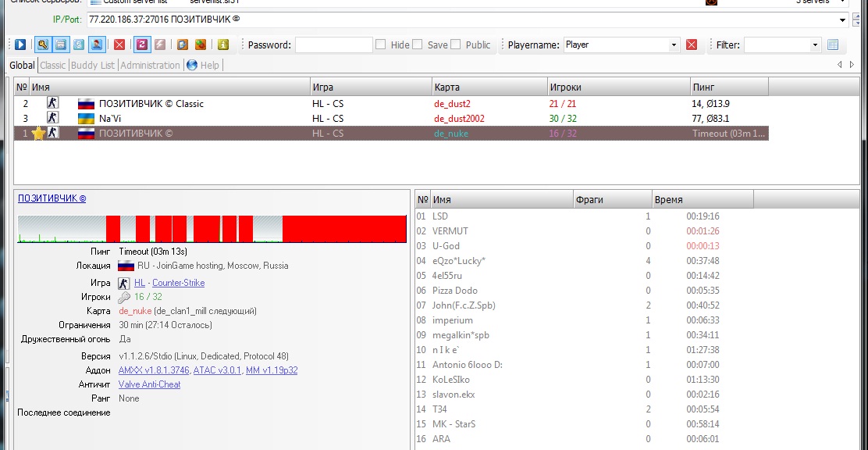Open the MM v1.19p32 addon link
The width and height of the screenshot is (868, 450).
tap(272, 370)
